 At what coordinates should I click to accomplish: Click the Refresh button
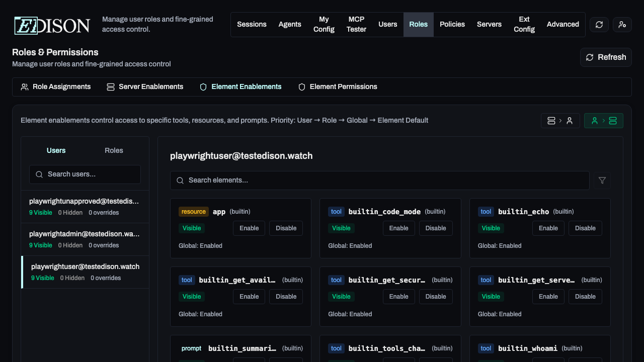pos(606,57)
